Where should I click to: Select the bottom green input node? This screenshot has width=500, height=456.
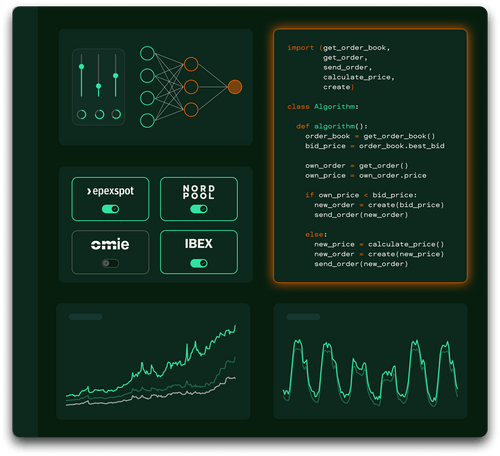coord(147,121)
